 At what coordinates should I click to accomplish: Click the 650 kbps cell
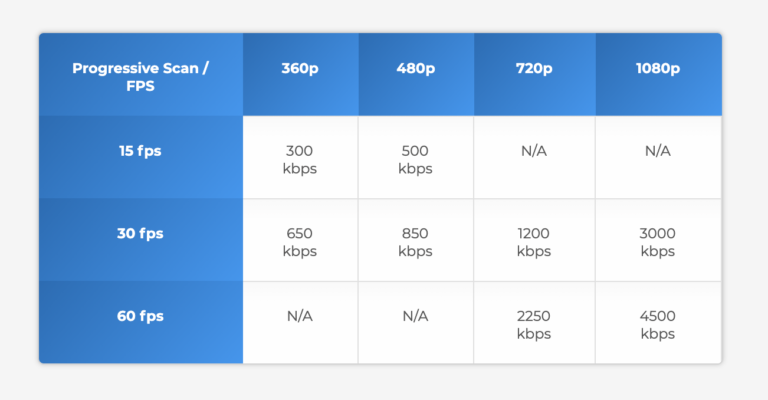tap(300, 242)
